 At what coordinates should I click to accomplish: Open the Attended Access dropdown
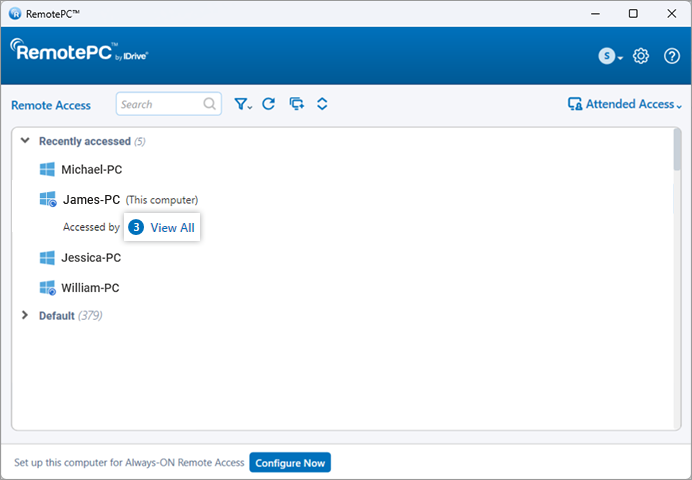pyautogui.click(x=625, y=104)
